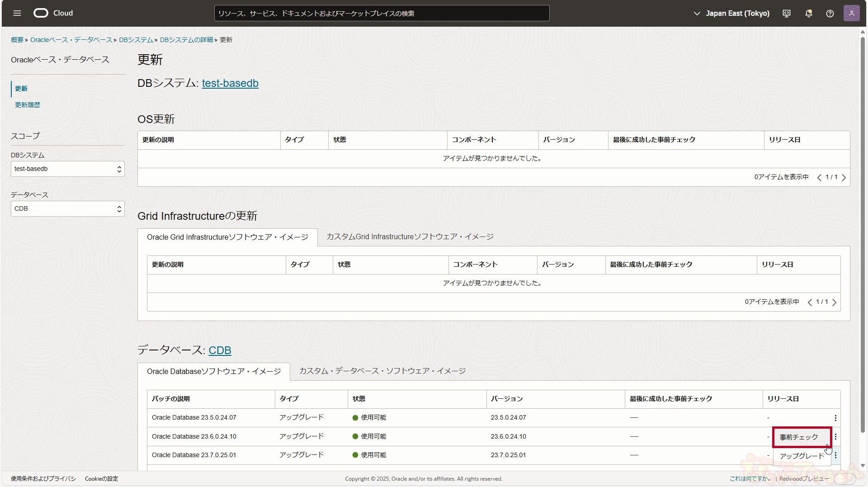
Task: Switch to カスタム・データベース・ソフトウェア・イメージ tab
Action: click(382, 371)
